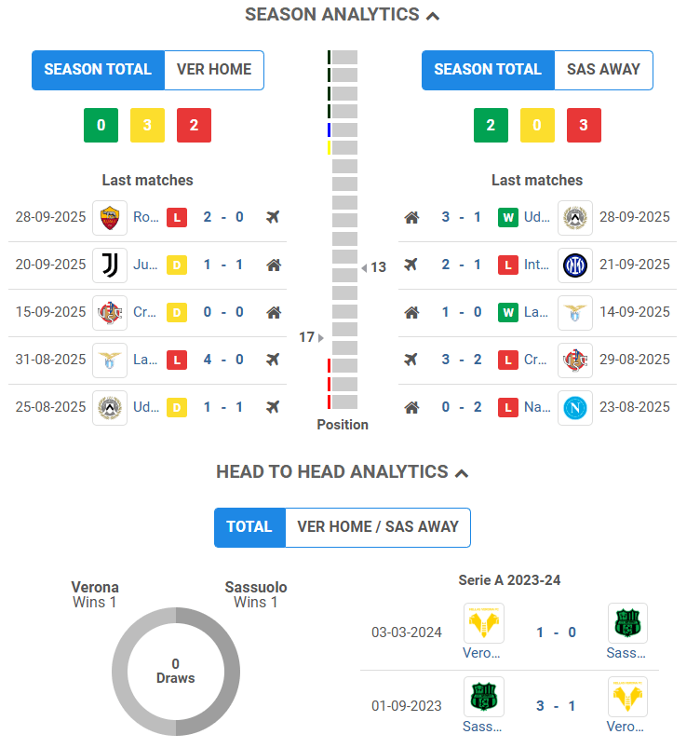Screen dimensions: 700x748
Task: Click the Sassuolo crest in 01-09-2023 match
Action: tap(483, 697)
